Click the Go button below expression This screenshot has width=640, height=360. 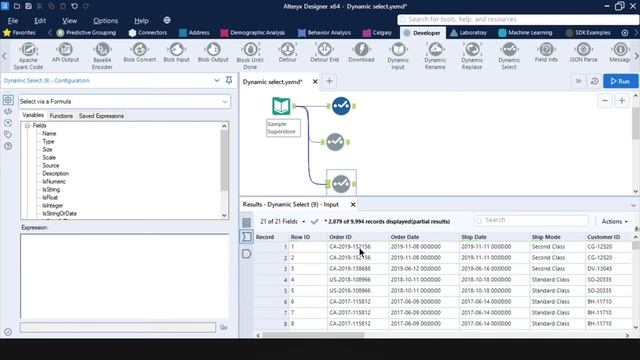(x=224, y=327)
